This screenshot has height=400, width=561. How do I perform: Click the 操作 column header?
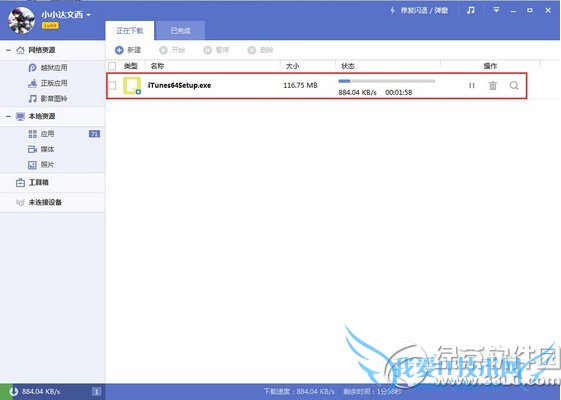[x=490, y=66]
